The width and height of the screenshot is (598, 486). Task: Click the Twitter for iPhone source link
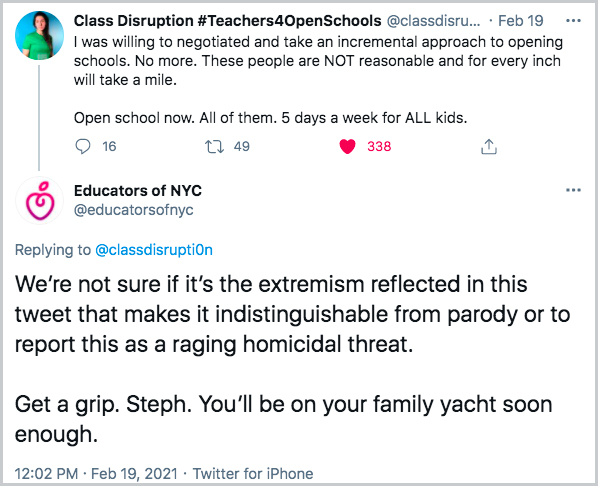point(253,473)
